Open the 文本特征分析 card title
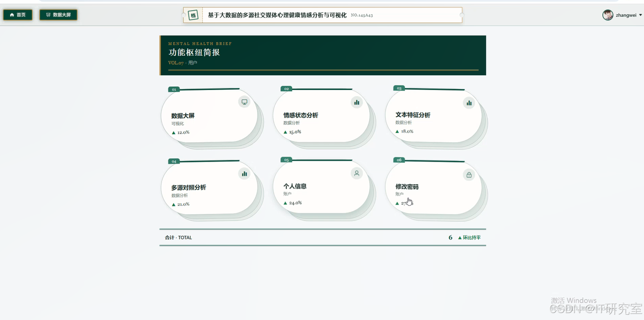This screenshot has height=320, width=644. coord(413,115)
